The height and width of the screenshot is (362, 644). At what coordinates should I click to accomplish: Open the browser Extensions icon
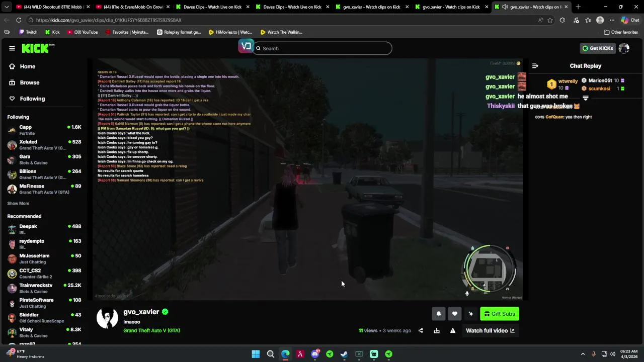562,20
